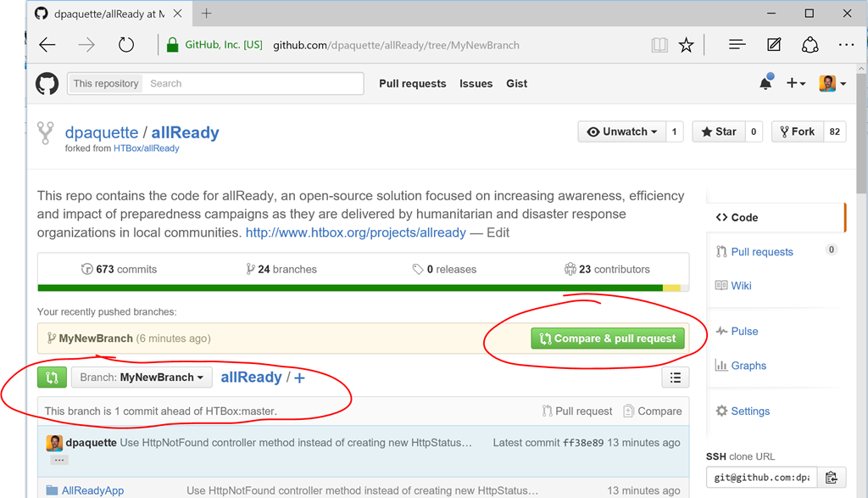
Task: Open the MyNewBranch recently pushed branch
Action: coord(96,339)
